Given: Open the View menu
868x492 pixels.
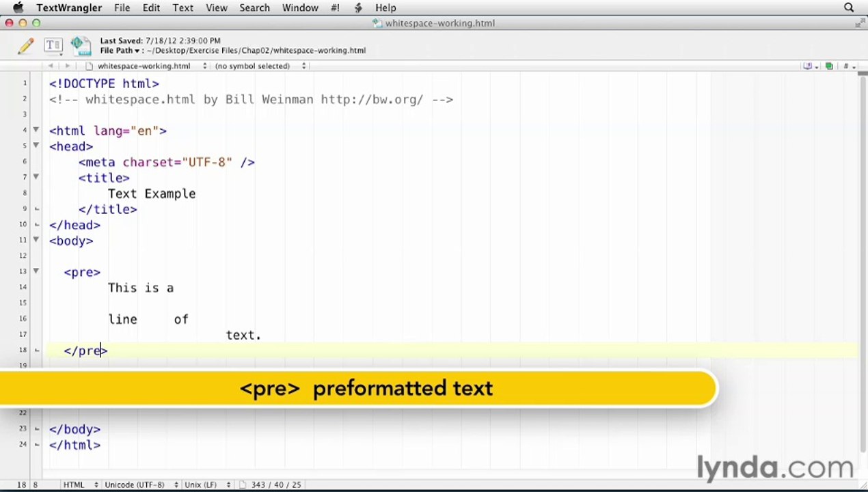Looking at the screenshot, I should pyautogui.click(x=217, y=8).
